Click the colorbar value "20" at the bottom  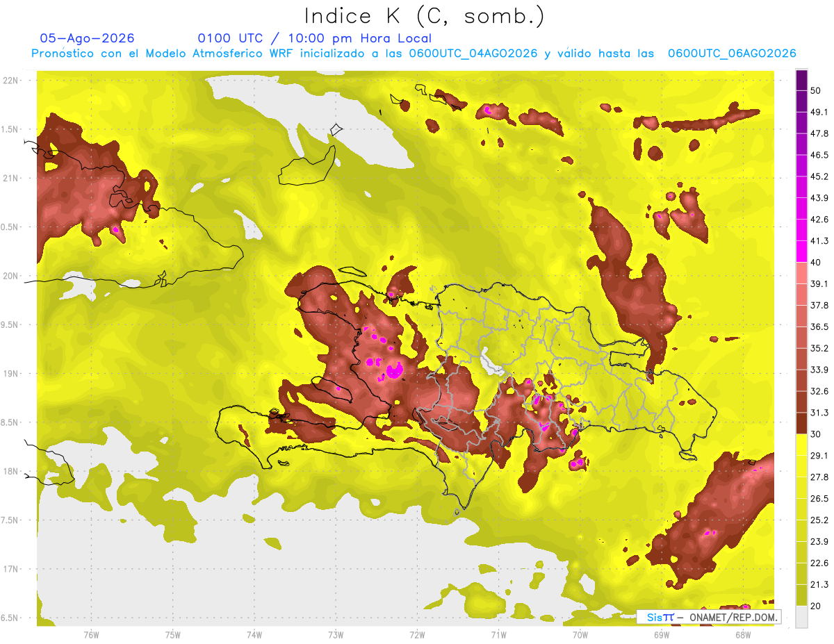point(817,606)
